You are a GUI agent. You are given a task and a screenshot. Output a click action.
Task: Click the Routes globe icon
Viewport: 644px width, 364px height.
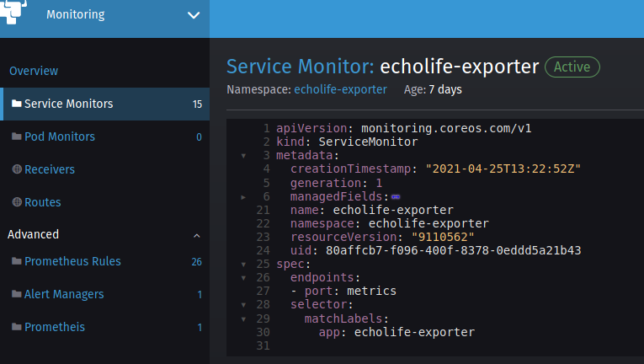pyautogui.click(x=17, y=202)
